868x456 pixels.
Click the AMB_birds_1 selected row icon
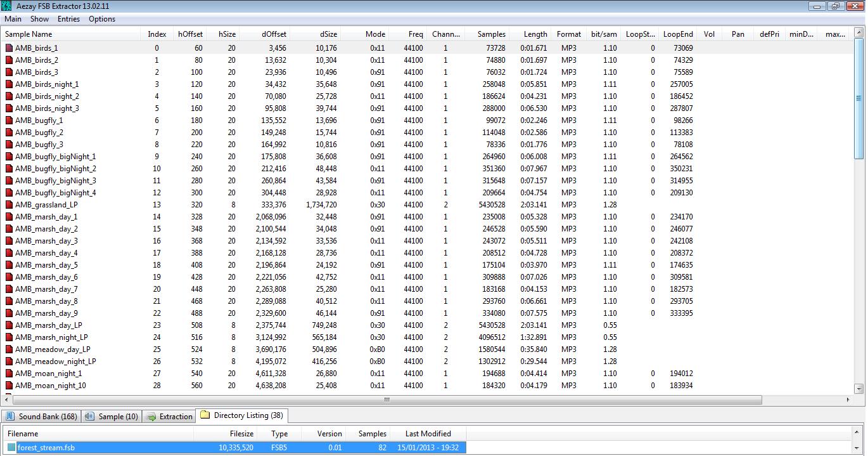(9, 48)
